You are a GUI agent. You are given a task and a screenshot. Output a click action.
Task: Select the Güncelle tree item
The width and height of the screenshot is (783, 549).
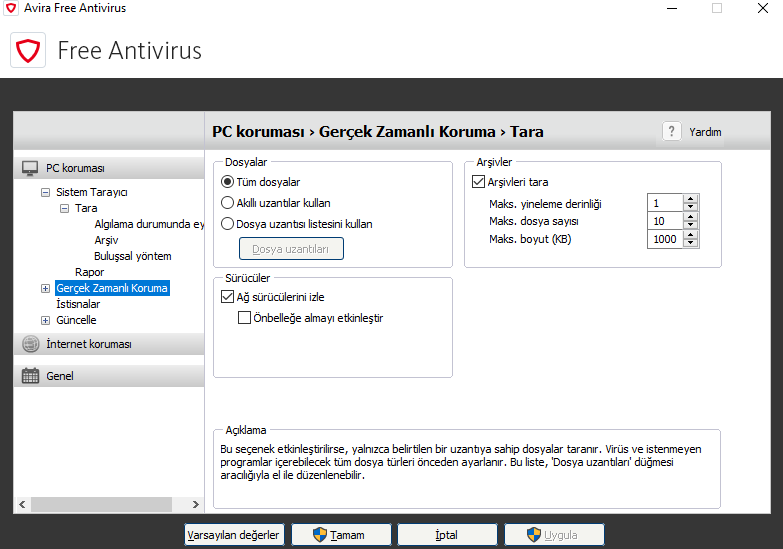tap(76, 320)
